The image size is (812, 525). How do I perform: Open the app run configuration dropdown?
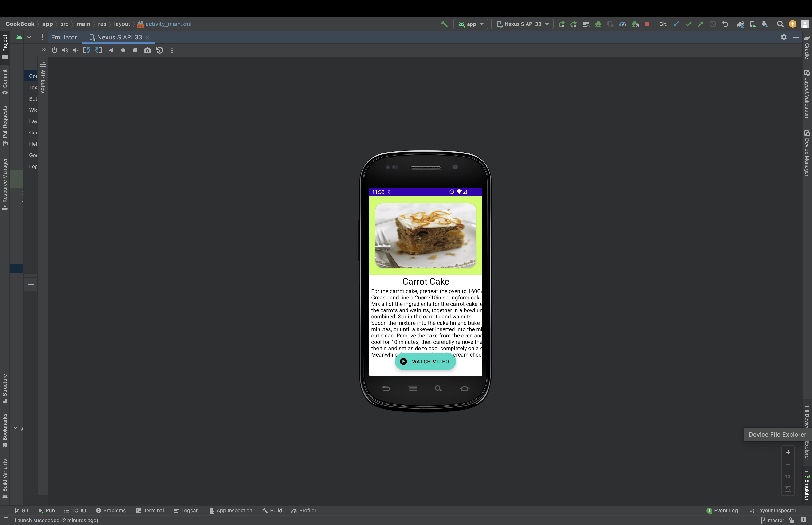pos(471,24)
